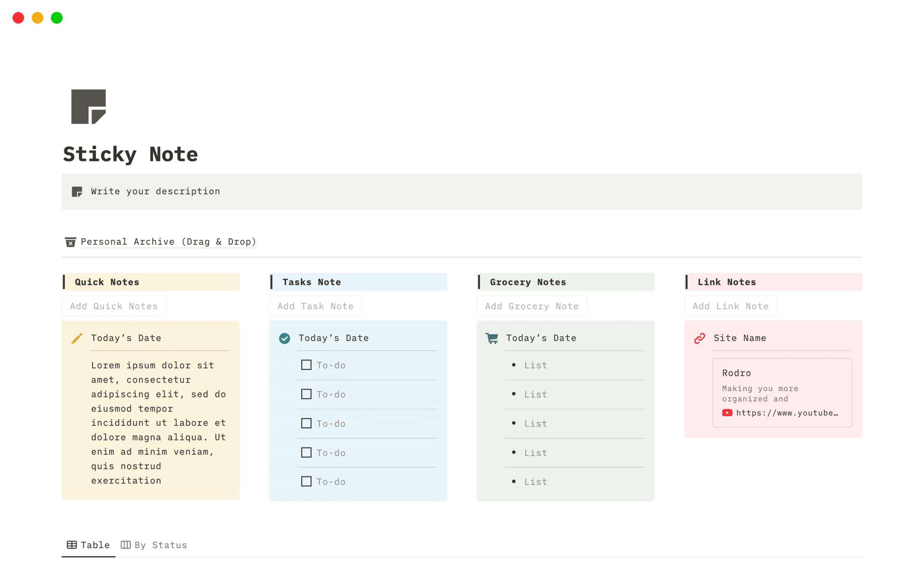Click the checkmark icon on the Tasks Note card
The height and width of the screenshot is (578, 924).
pos(284,338)
